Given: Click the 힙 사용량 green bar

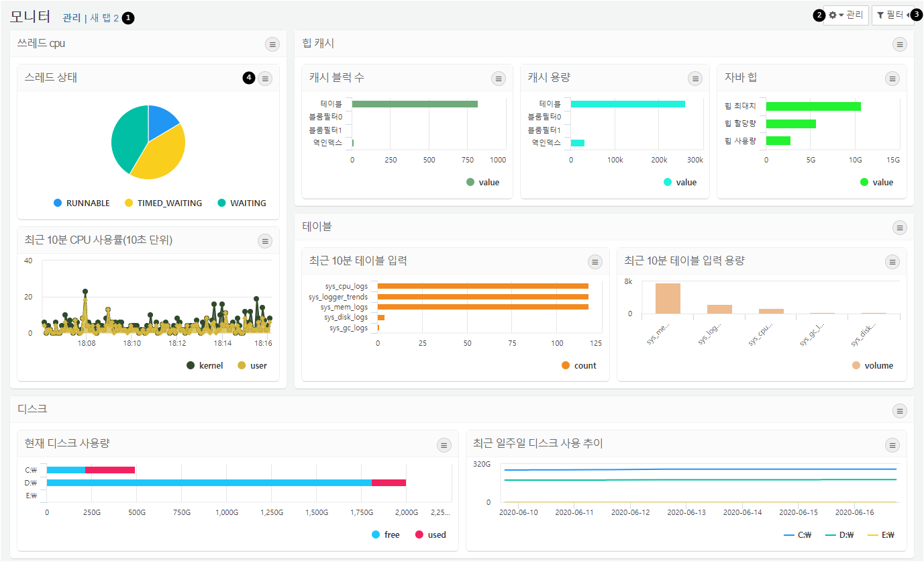Looking at the screenshot, I should [778, 140].
